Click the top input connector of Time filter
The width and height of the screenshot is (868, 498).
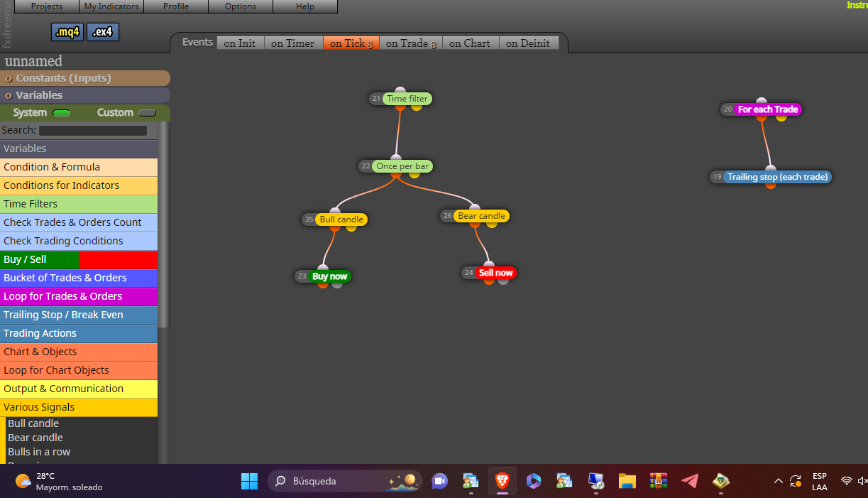(400, 91)
